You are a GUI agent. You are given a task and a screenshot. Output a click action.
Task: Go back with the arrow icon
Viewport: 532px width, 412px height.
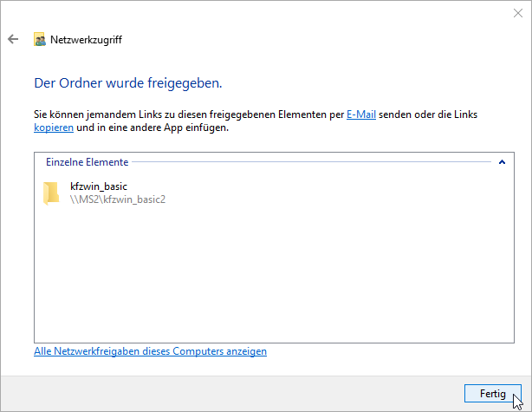click(x=13, y=39)
